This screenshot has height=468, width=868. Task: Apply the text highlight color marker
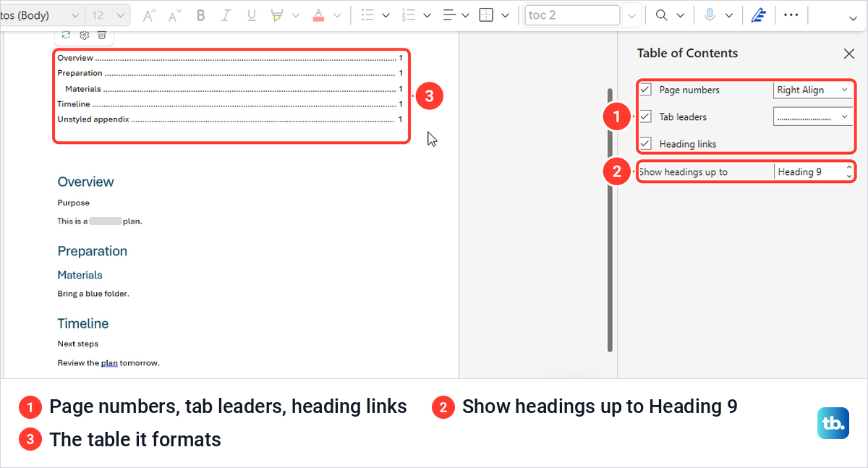click(277, 15)
